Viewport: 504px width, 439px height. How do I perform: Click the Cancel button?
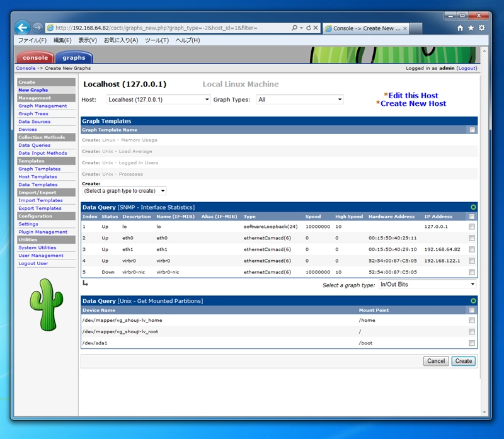[436, 361]
